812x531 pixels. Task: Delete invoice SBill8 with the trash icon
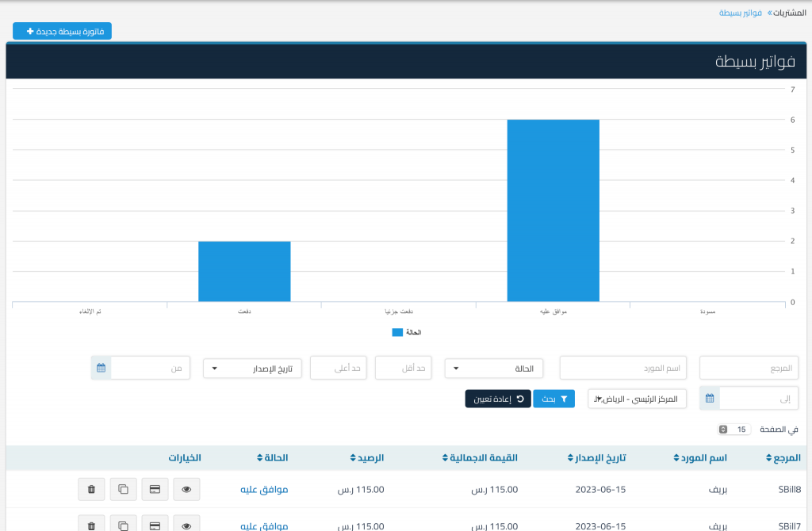pyautogui.click(x=91, y=490)
